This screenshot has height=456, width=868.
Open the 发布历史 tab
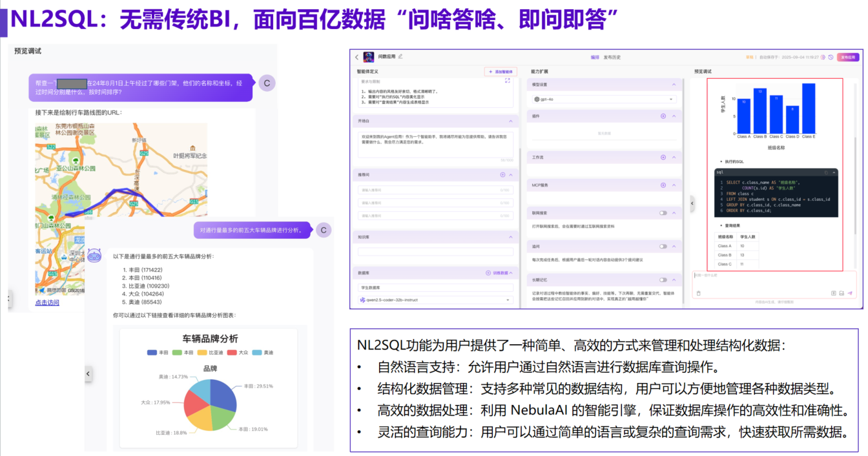tap(612, 57)
